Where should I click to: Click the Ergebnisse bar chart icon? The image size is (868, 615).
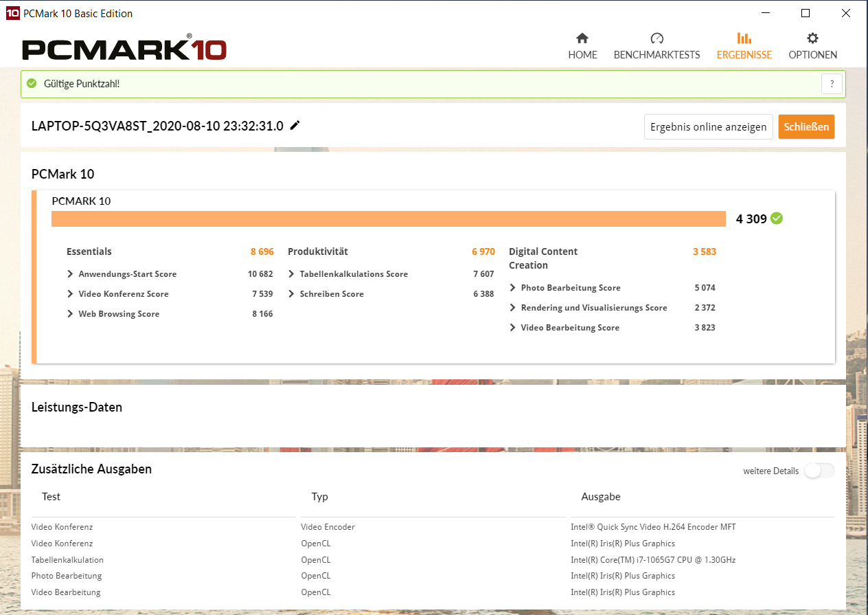click(744, 38)
